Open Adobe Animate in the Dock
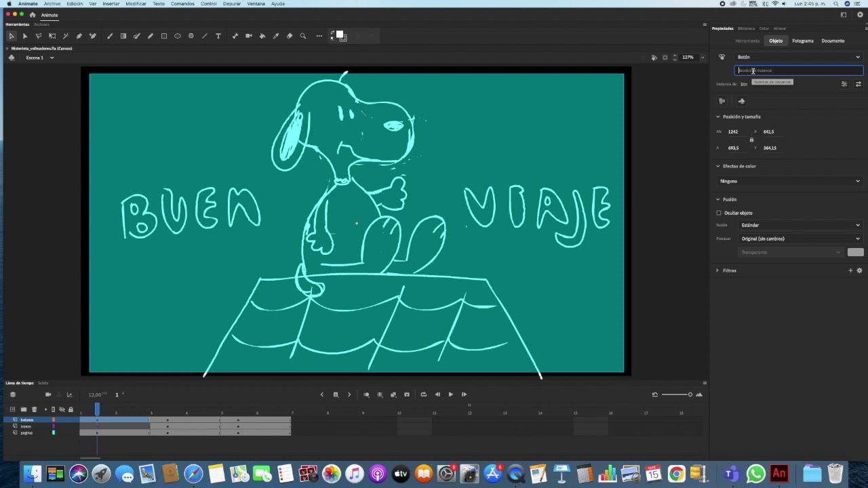 (778, 473)
